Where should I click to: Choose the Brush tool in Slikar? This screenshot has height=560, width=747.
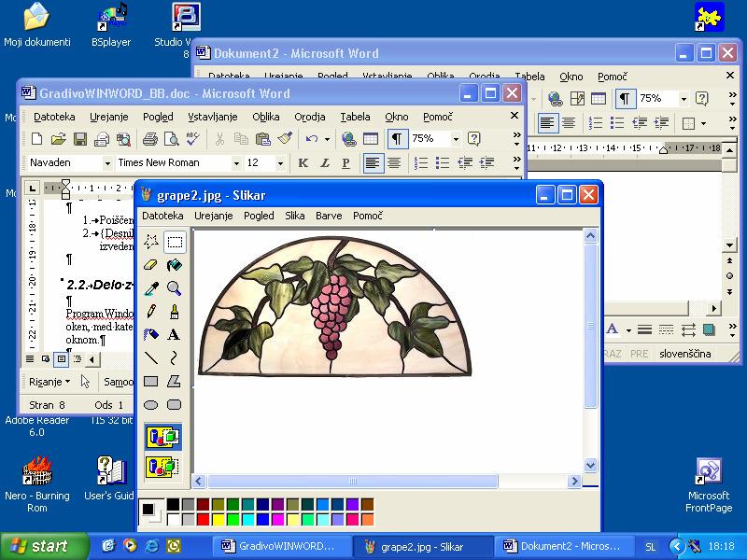pos(175,312)
